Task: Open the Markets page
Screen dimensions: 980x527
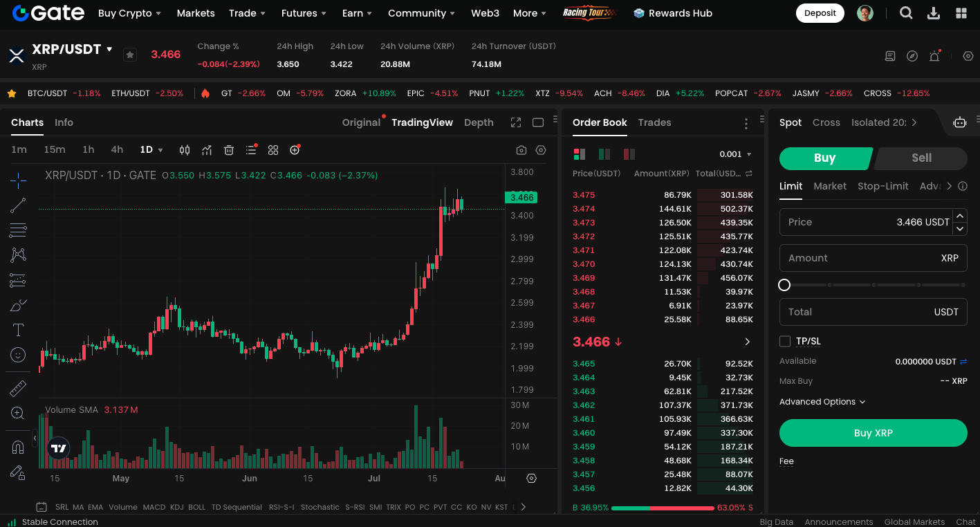Action: click(x=196, y=13)
